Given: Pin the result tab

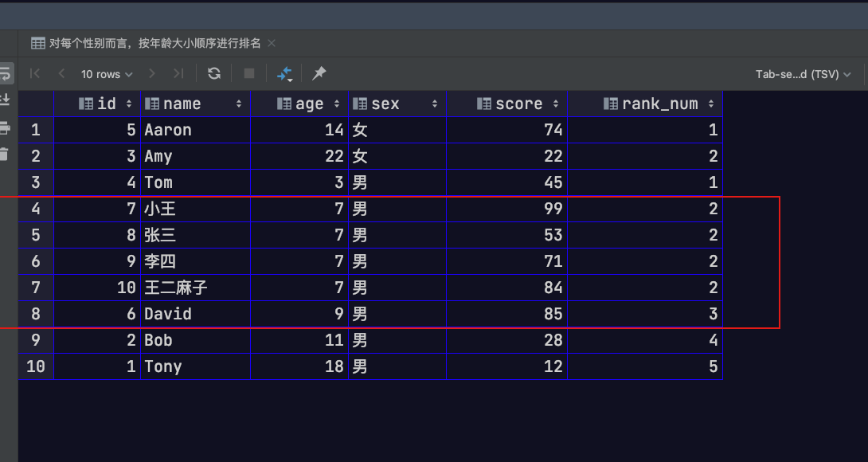Looking at the screenshot, I should 319,73.
